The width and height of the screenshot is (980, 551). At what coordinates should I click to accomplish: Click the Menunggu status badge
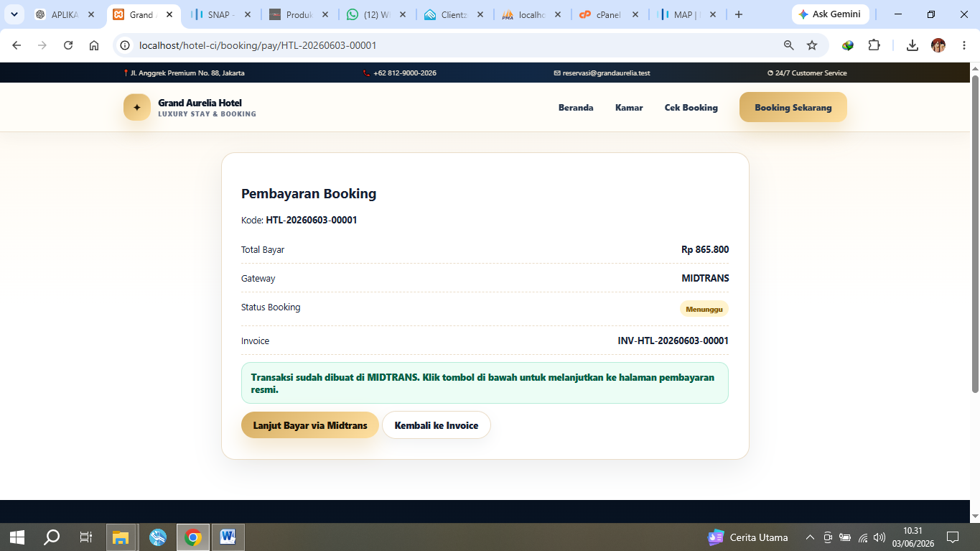[704, 309]
